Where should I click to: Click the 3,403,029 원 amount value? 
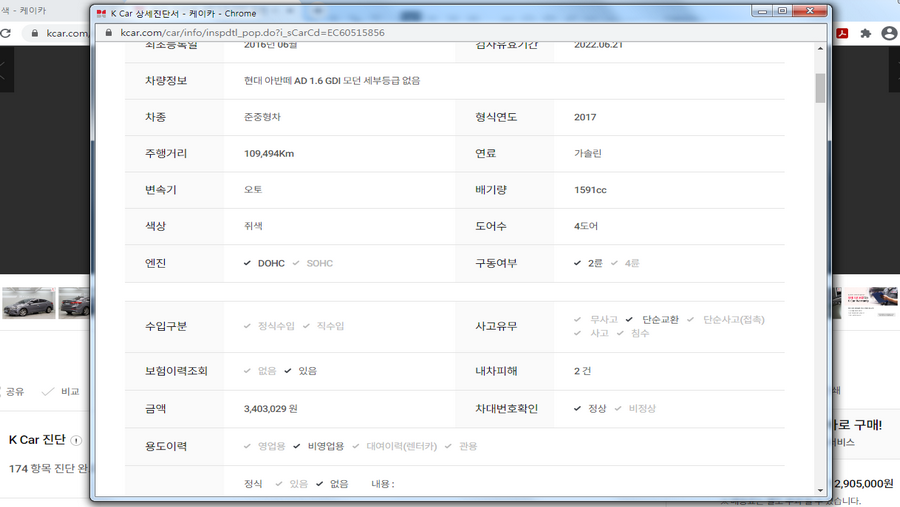[x=270, y=409]
